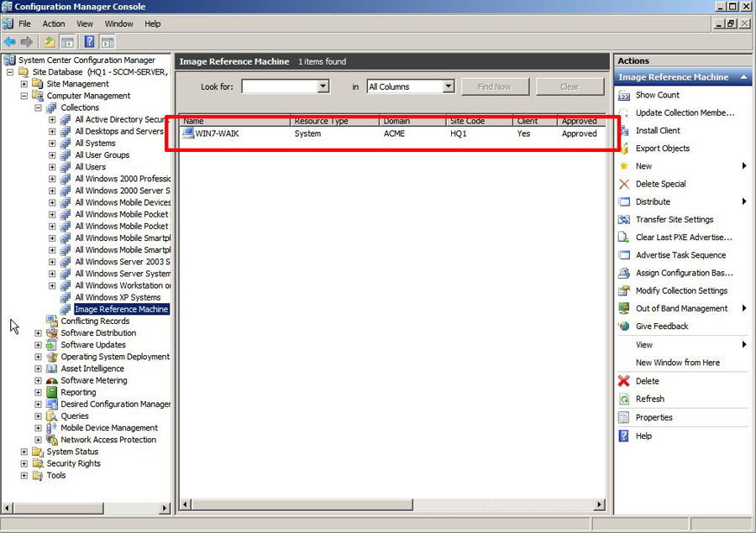This screenshot has width=756, height=533.
Task: Click the Asset Intelligence book icon
Action: (x=51, y=368)
